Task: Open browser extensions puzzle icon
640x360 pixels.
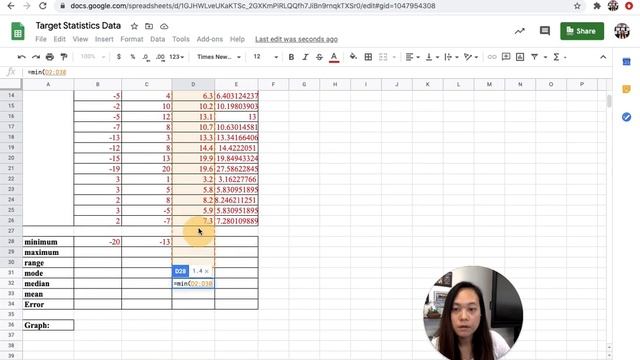Action: [x=597, y=6]
